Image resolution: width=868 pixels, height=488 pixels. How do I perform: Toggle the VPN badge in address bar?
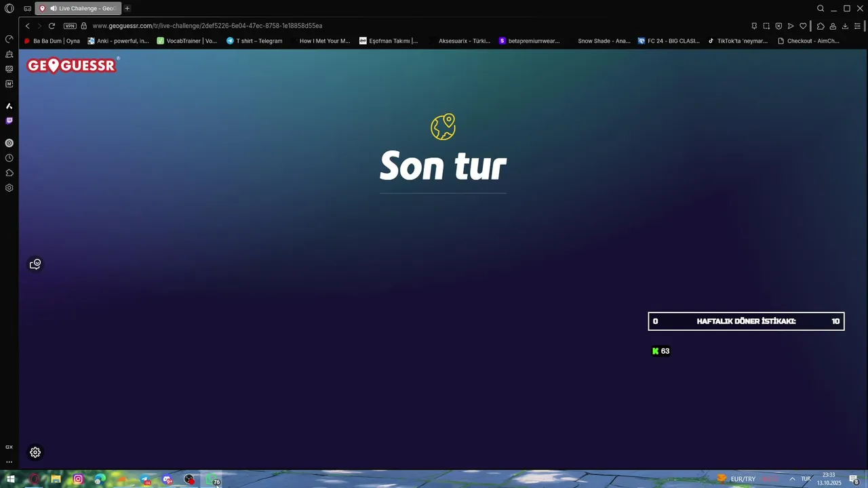(x=70, y=26)
